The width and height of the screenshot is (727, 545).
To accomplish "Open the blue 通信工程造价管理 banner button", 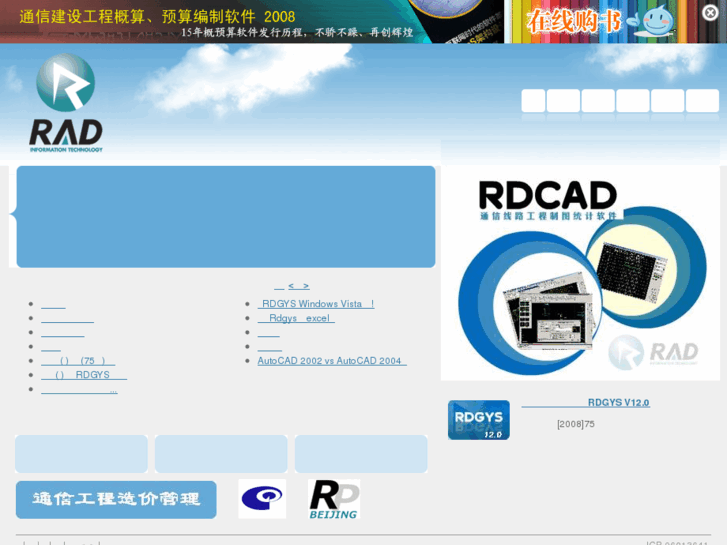I will pyautogui.click(x=116, y=500).
